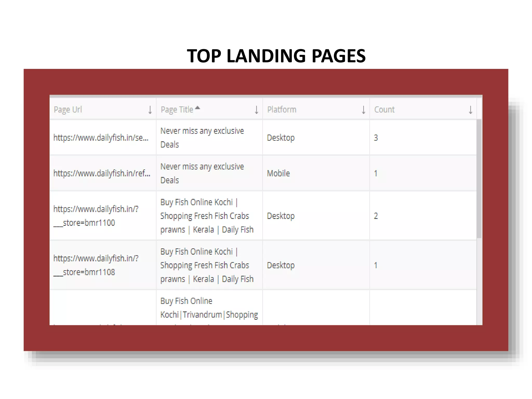The width and height of the screenshot is (532, 399).
Task: Click Desktop in the dailyfish.in/se... row
Action: click(x=281, y=138)
